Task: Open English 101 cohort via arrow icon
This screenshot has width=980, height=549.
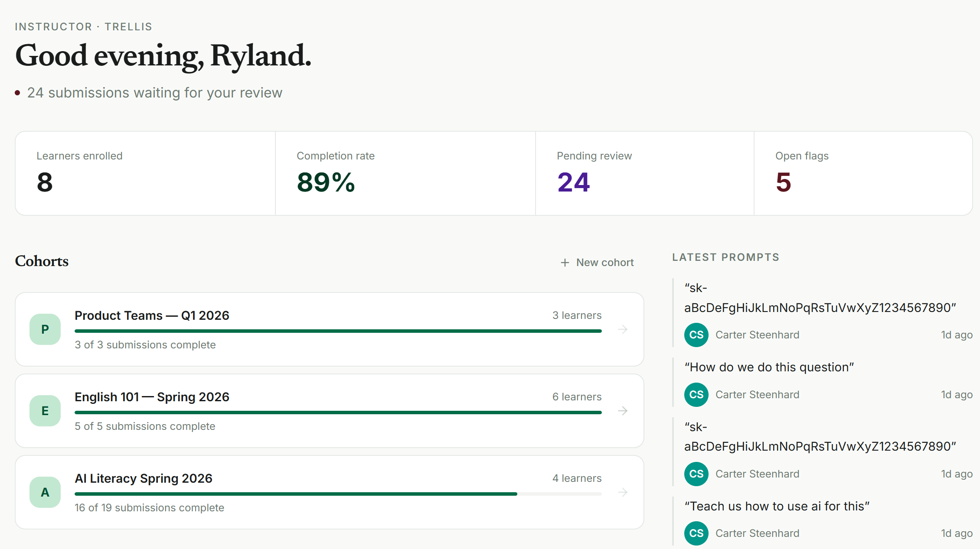Action: (623, 411)
